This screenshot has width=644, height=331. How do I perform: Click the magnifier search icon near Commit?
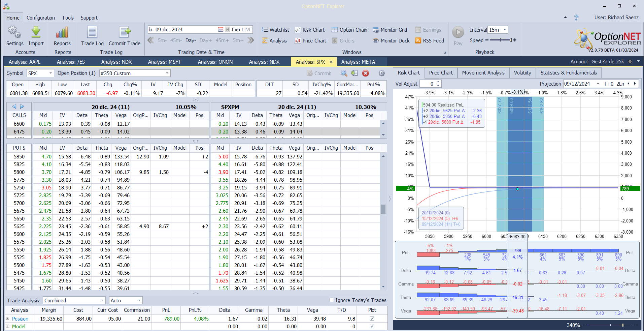click(x=344, y=73)
